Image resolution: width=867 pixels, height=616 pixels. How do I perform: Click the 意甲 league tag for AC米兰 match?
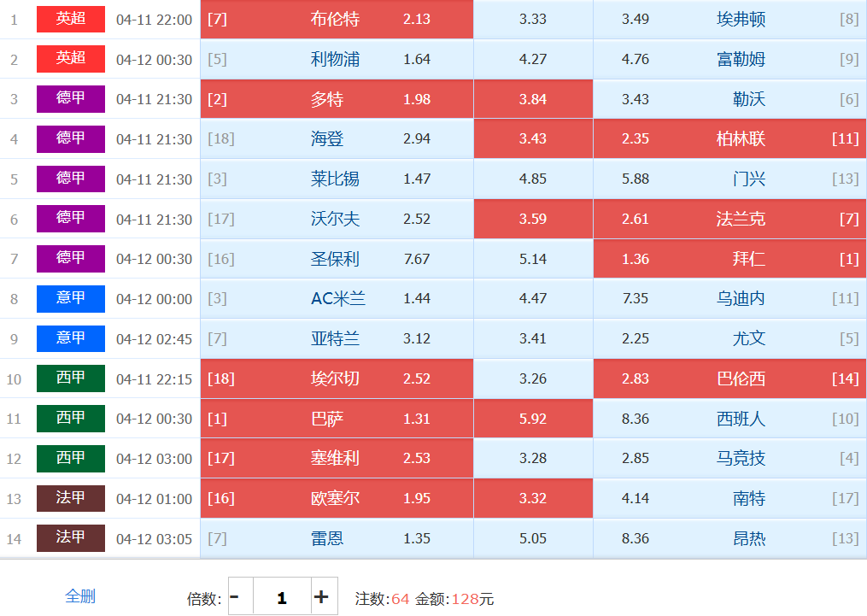pyautogui.click(x=71, y=298)
